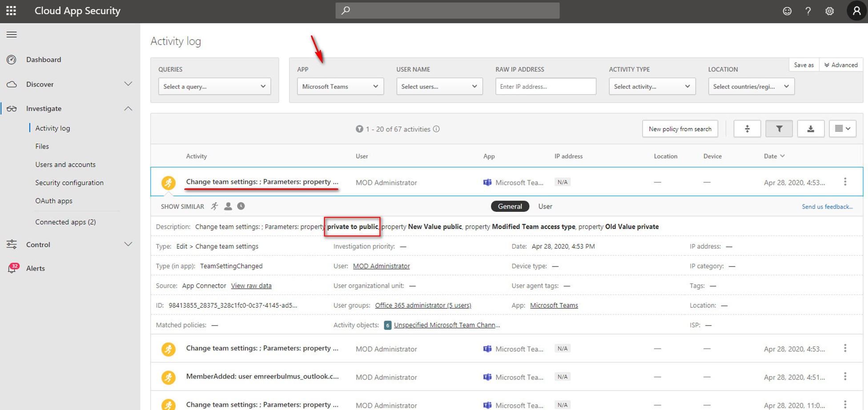Click the Advanced filters button

[x=840, y=65]
